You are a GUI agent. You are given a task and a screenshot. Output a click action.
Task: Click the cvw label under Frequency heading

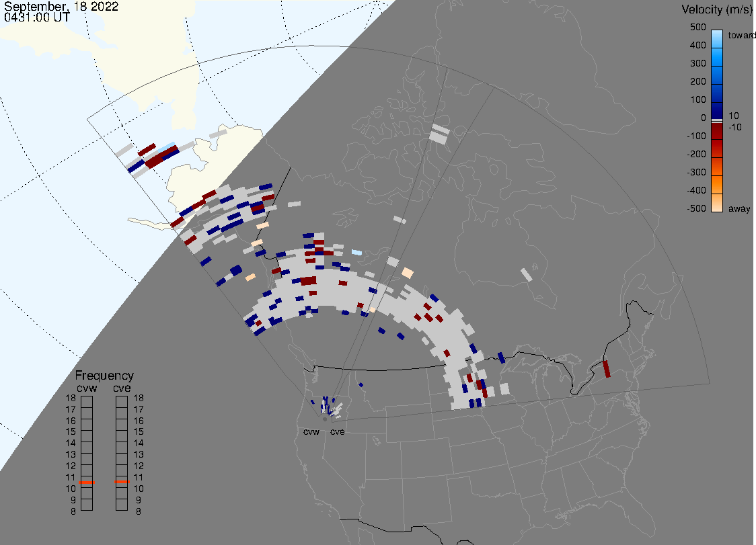pos(87,388)
